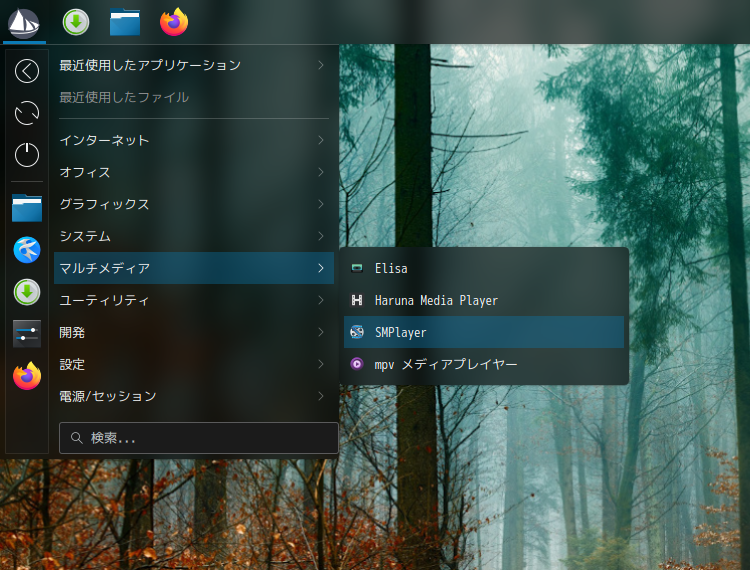Open the ユーティリティ category
750x570 pixels.
point(194,300)
